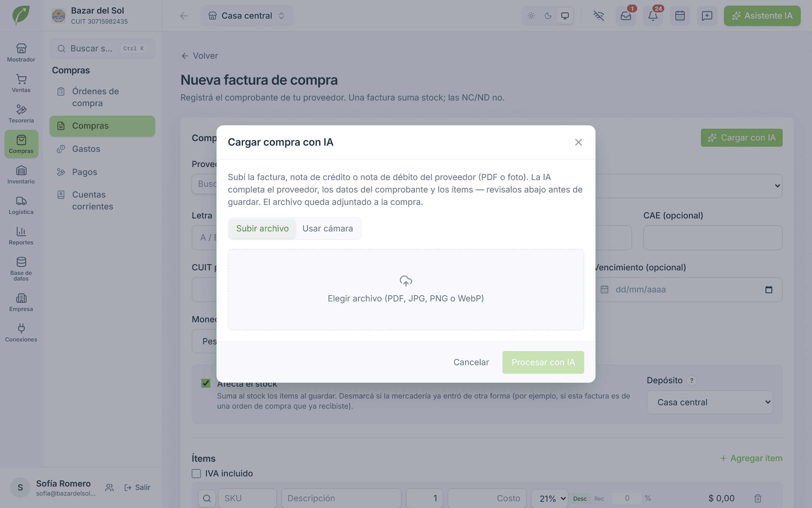Screen dimensions: 812x508
Task: Open the feedback message icon
Action: pos(707,16)
